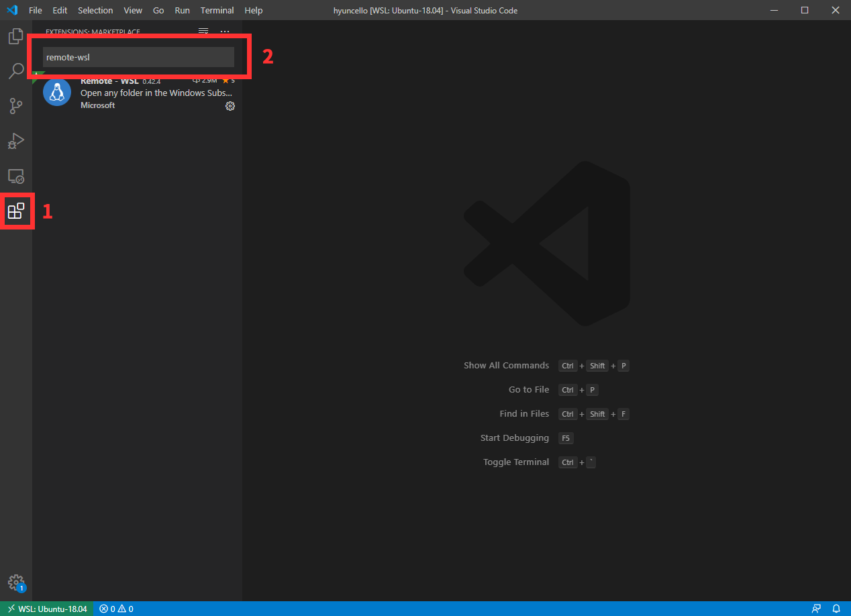Image resolution: width=851 pixels, height=616 pixels.
Task: Open the Extensions view icon
Action: click(x=16, y=211)
